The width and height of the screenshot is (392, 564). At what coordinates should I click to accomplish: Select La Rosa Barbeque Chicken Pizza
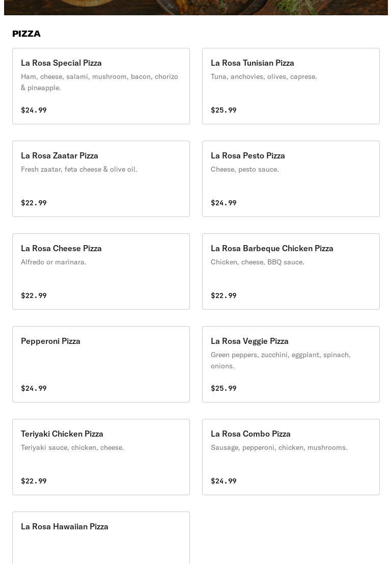(291, 272)
